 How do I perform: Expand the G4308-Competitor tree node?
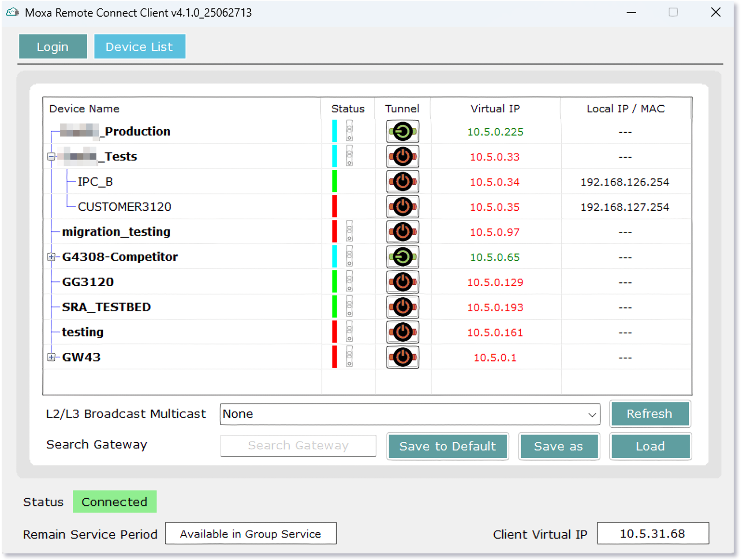[x=51, y=257]
